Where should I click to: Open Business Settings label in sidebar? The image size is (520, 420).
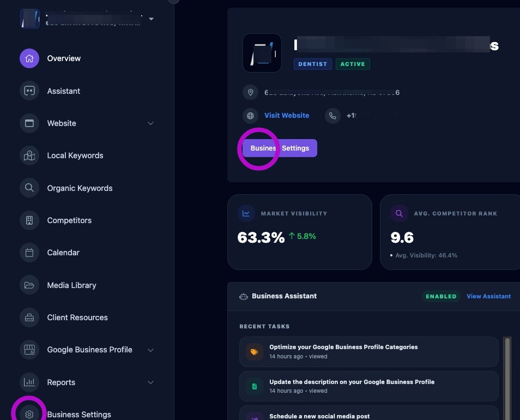click(79, 415)
